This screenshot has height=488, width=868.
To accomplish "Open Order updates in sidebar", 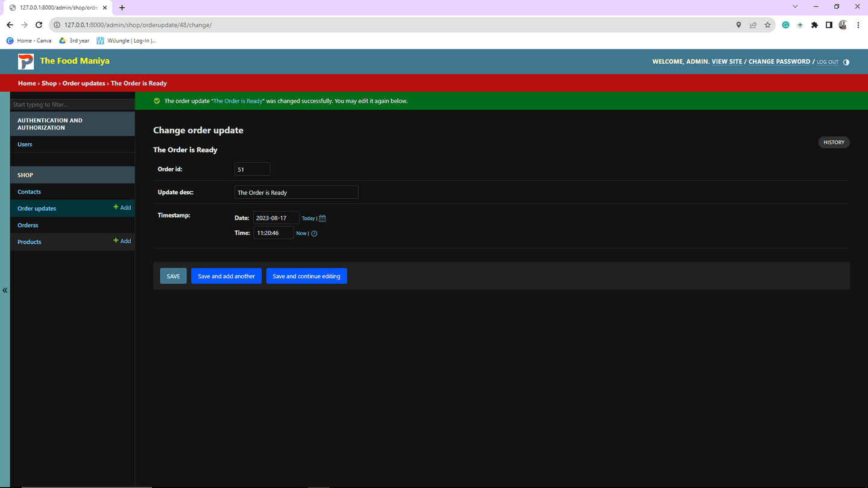I will coord(37,208).
